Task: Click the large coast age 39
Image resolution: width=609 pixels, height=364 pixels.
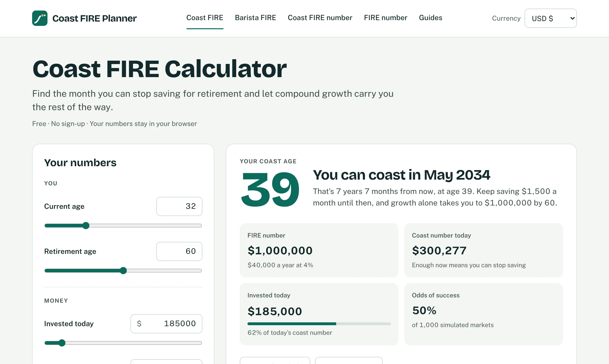Action: (270, 189)
